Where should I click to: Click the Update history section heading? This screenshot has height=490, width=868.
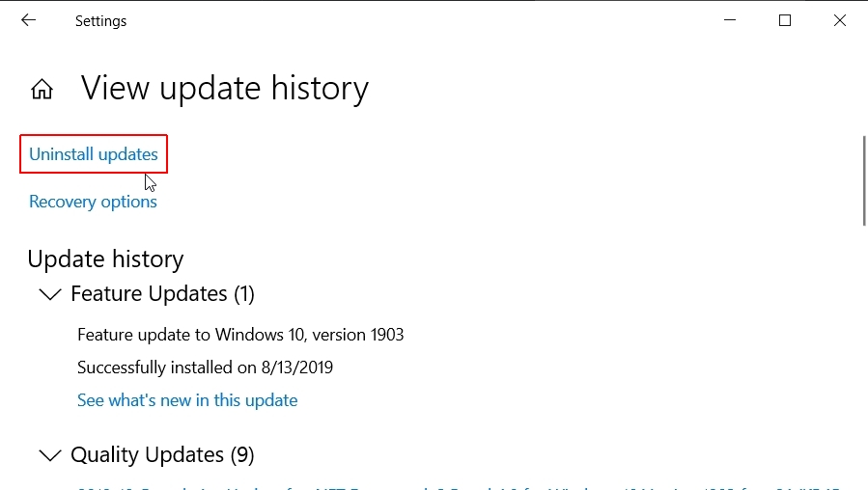pyautogui.click(x=105, y=259)
